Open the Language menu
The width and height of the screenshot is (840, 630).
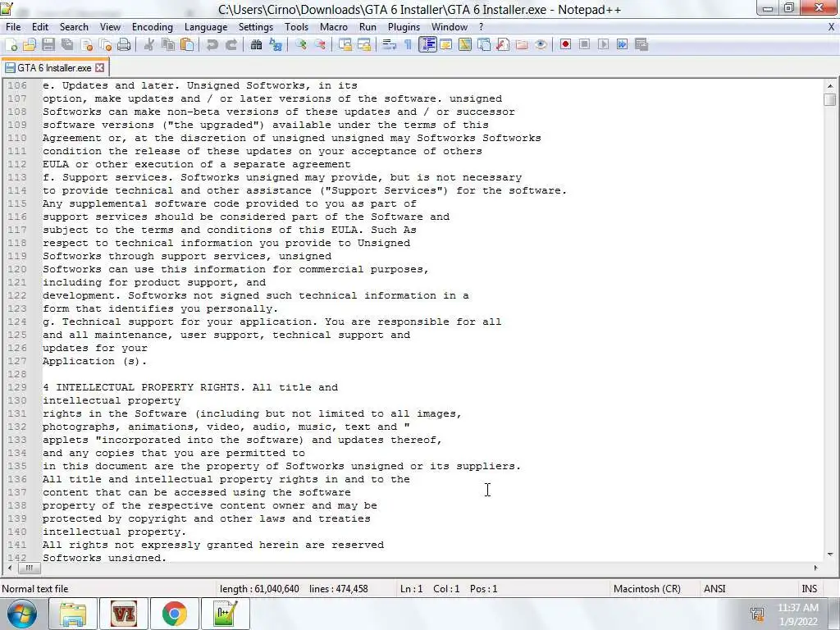[206, 27]
